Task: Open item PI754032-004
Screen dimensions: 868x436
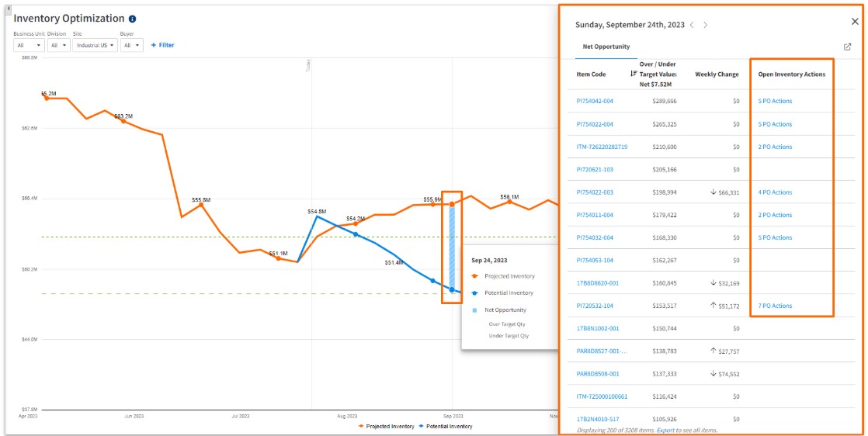Action: click(595, 238)
